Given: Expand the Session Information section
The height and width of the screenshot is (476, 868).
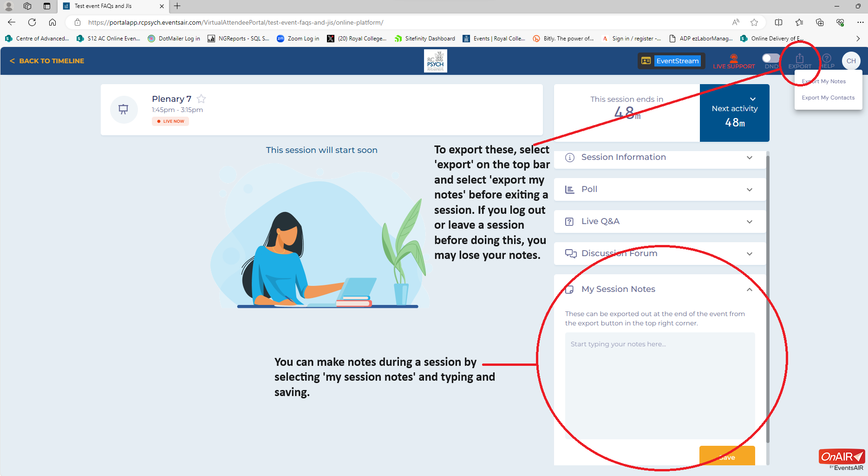Looking at the screenshot, I should tap(659, 157).
